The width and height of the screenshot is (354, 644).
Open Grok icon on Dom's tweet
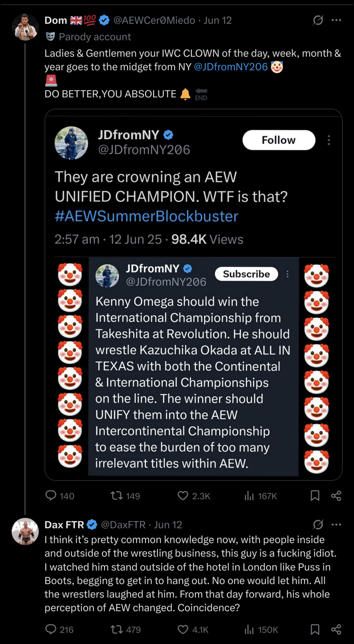pyautogui.click(x=318, y=20)
